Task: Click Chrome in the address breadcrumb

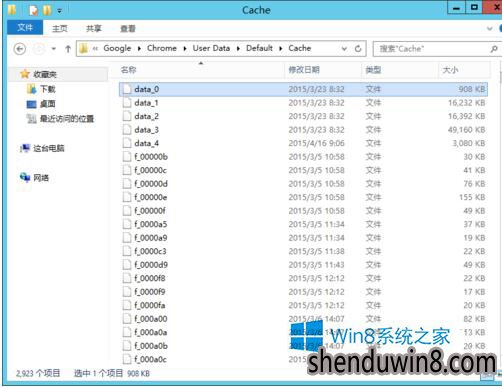Action: tap(162, 48)
